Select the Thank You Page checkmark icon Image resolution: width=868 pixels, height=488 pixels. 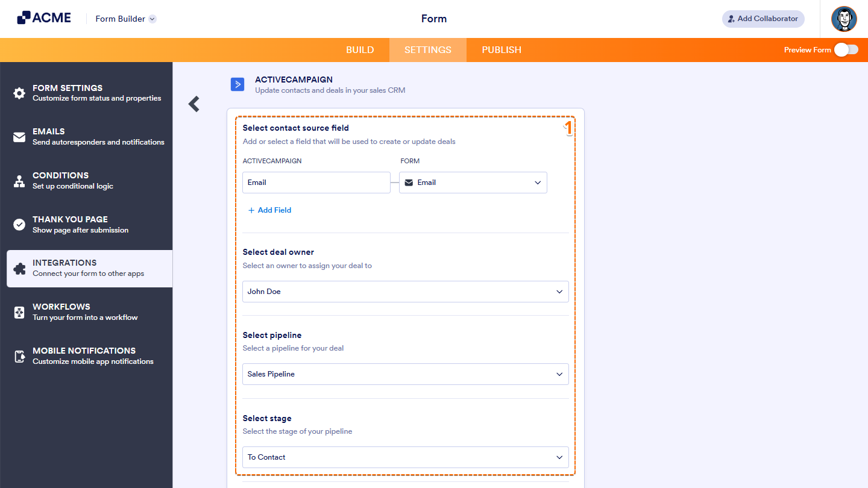pos(19,224)
